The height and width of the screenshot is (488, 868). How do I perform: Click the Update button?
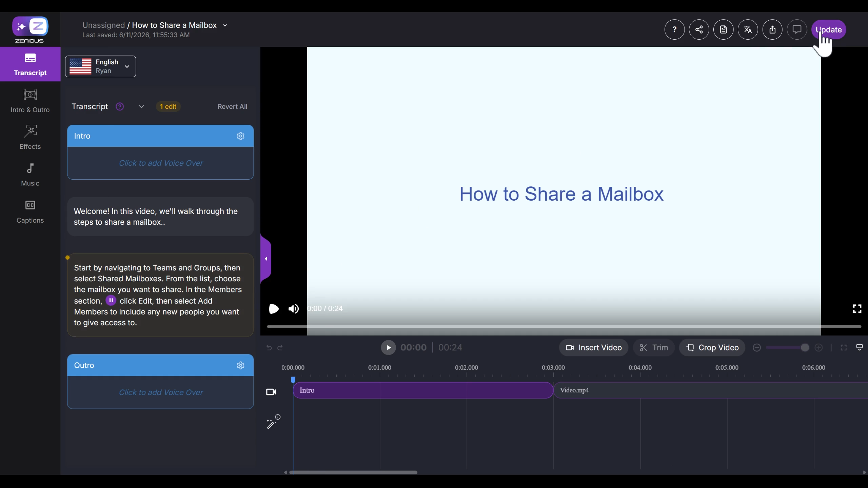tap(829, 30)
